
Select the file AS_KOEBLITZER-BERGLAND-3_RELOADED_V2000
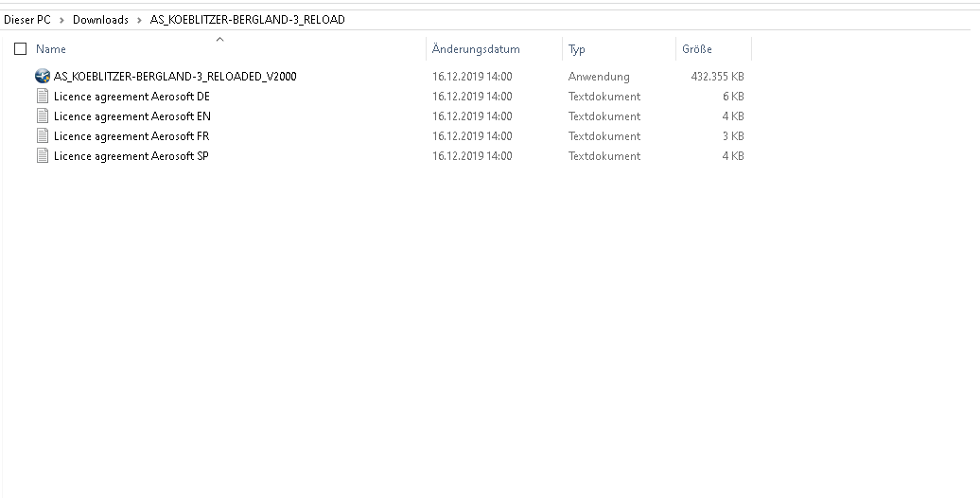point(175,77)
